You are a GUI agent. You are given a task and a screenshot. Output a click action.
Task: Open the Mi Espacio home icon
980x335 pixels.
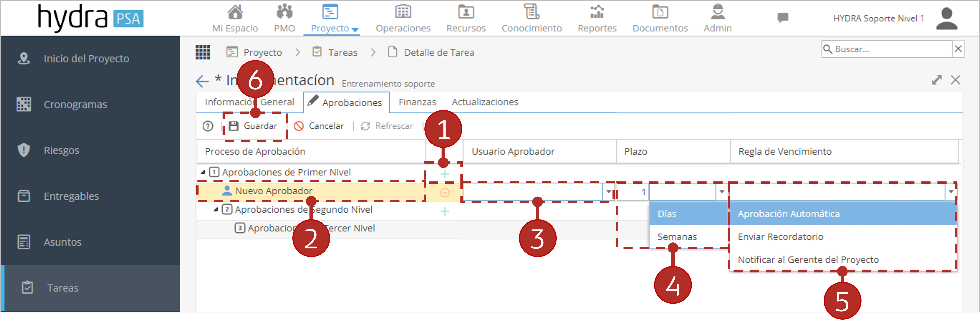[x=235, y=12]
